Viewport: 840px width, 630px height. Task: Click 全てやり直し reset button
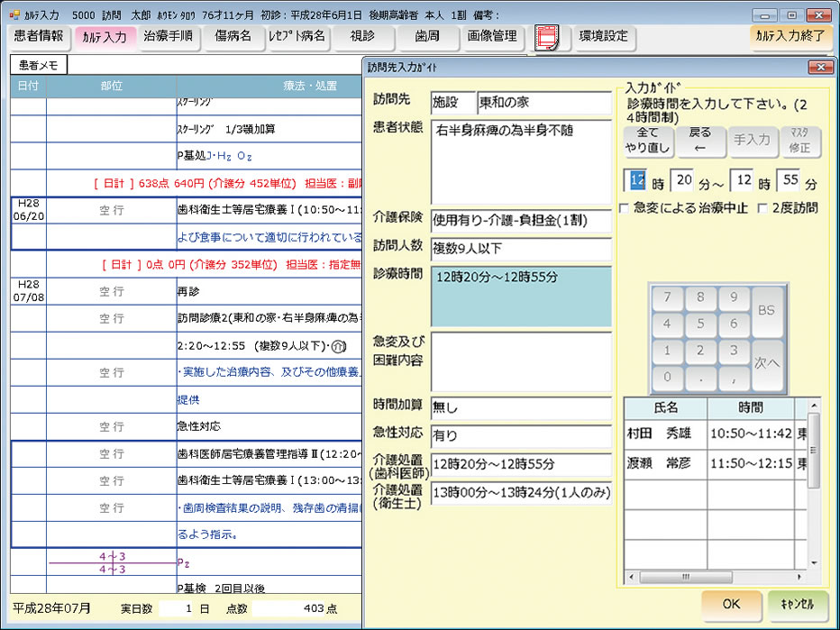[x=648, y=140]
